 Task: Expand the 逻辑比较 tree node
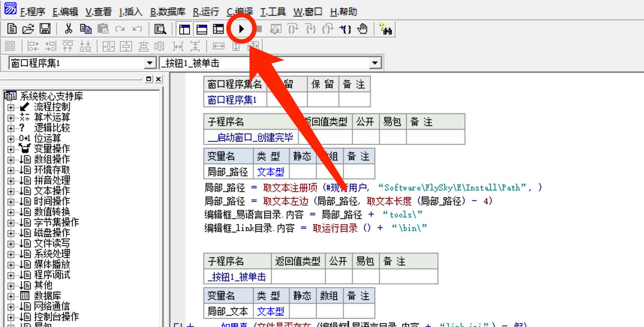click(x=11, y=128)
